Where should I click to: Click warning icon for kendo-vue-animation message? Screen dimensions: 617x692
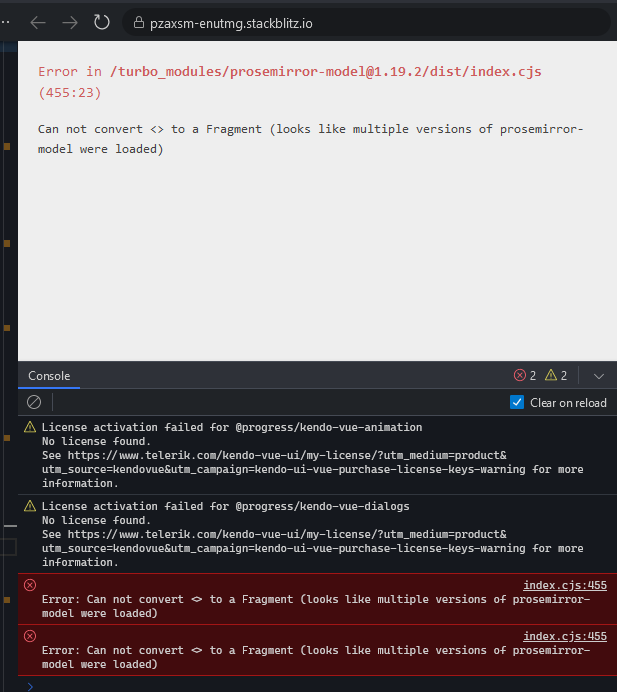tap(30, 427)
